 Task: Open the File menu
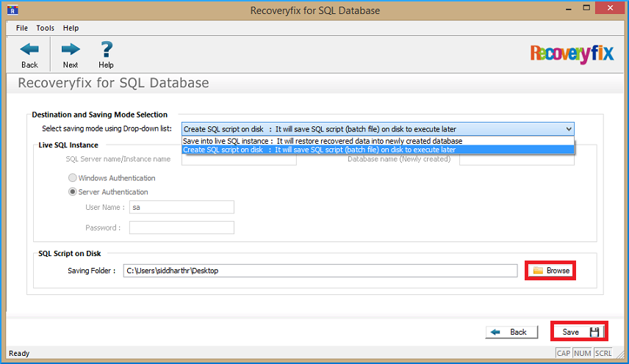pos(21,28)
